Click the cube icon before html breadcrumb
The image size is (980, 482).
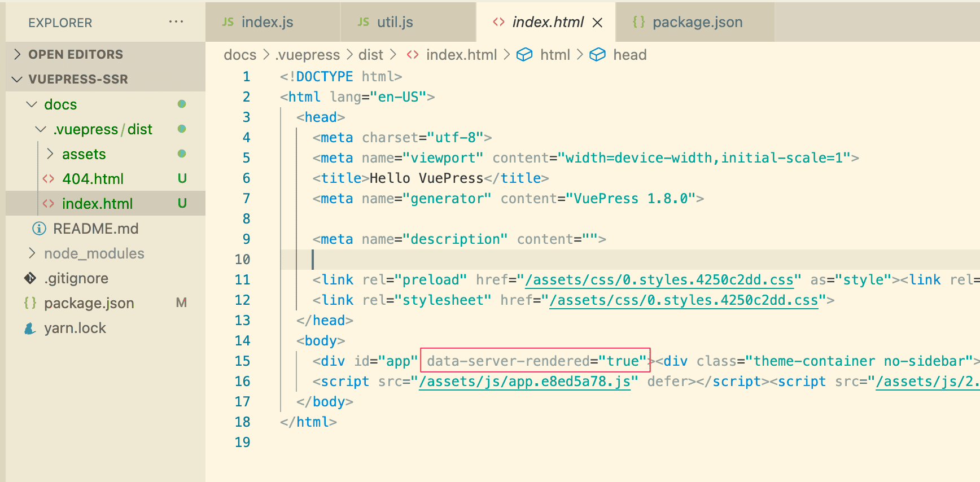click(x=524, y=55)
